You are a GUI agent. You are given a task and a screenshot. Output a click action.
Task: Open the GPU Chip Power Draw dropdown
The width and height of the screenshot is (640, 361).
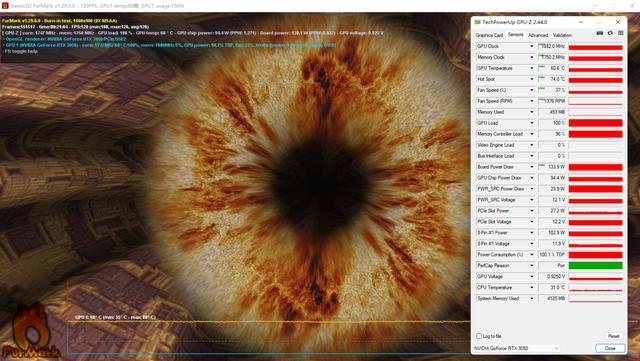[531, 178]
